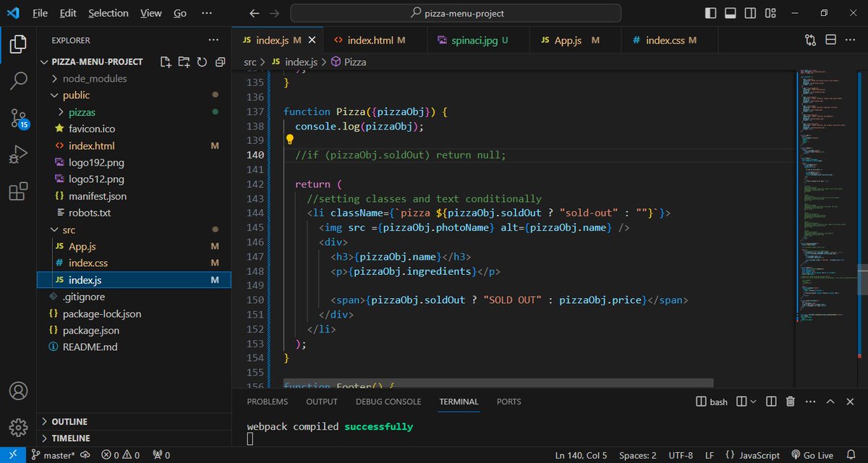
Task: Refresh the explorer file tree
Action: [202, 61]
